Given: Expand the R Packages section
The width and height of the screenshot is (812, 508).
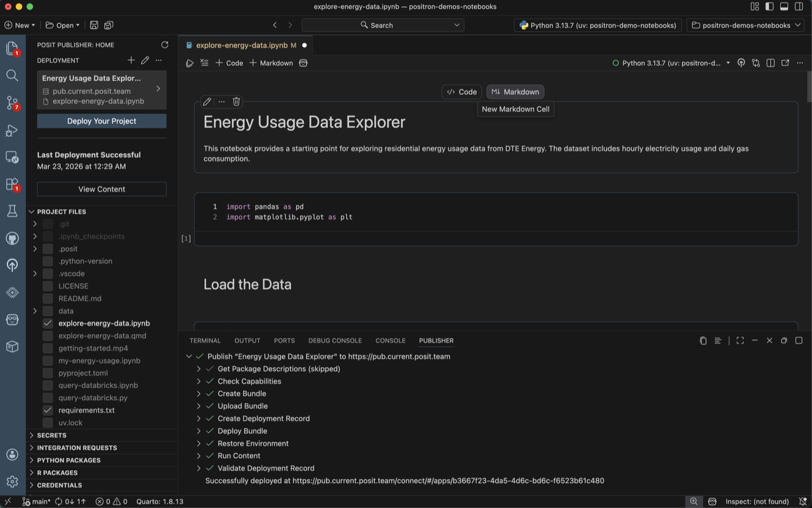Looking at the screenshot, I should point(102,473).
